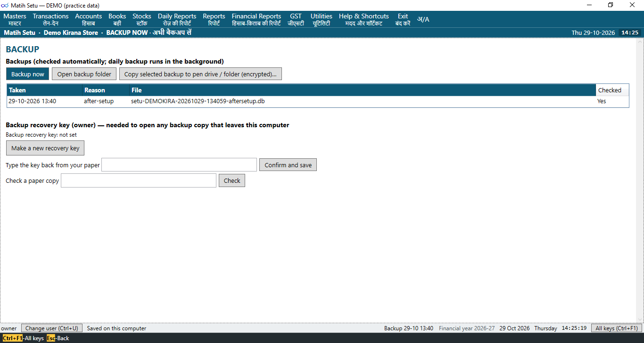The width and height of the screenshot is (644, 343).
Task: Click the Backup now button
Action: coord(27,74)
